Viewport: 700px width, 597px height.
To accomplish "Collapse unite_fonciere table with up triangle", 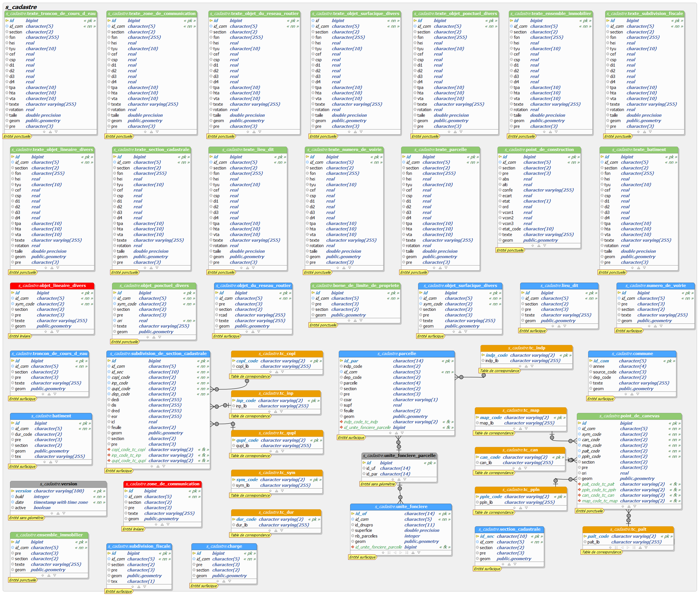I will (413, 553).
